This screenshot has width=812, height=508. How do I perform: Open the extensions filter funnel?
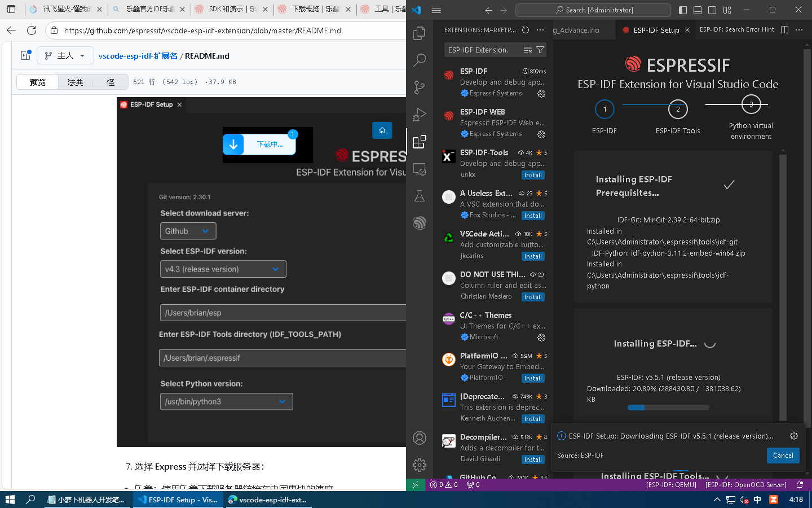(540, 50)
